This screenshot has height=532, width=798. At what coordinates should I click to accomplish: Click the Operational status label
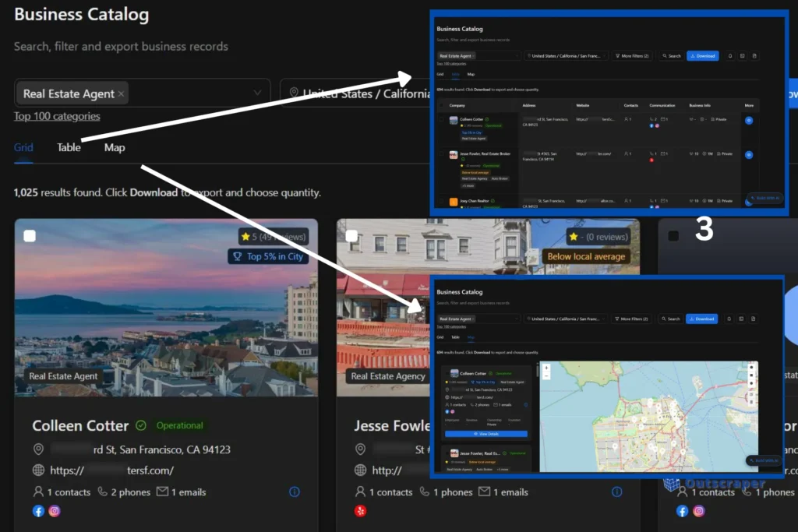click(x=180, y=425)
